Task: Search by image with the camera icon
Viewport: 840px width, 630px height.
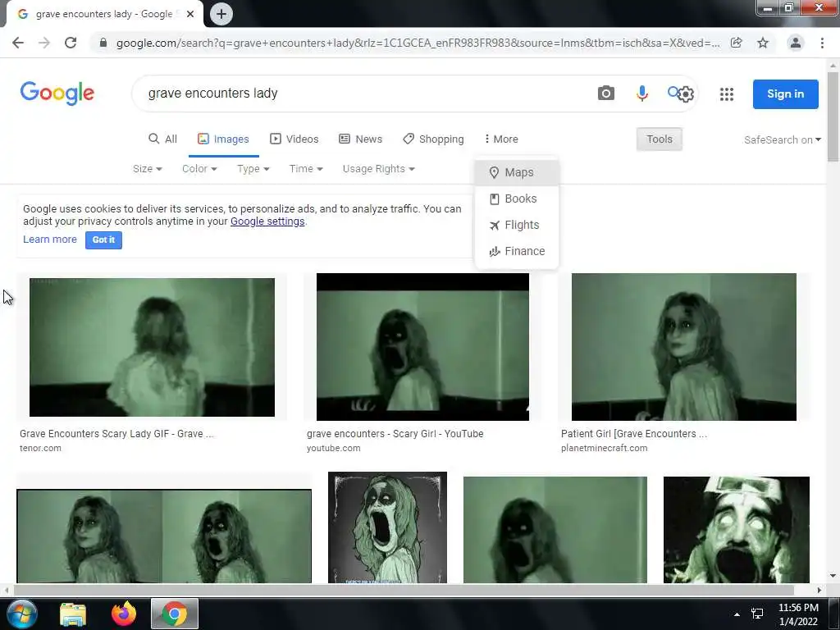Action: (x=606, y=94)
